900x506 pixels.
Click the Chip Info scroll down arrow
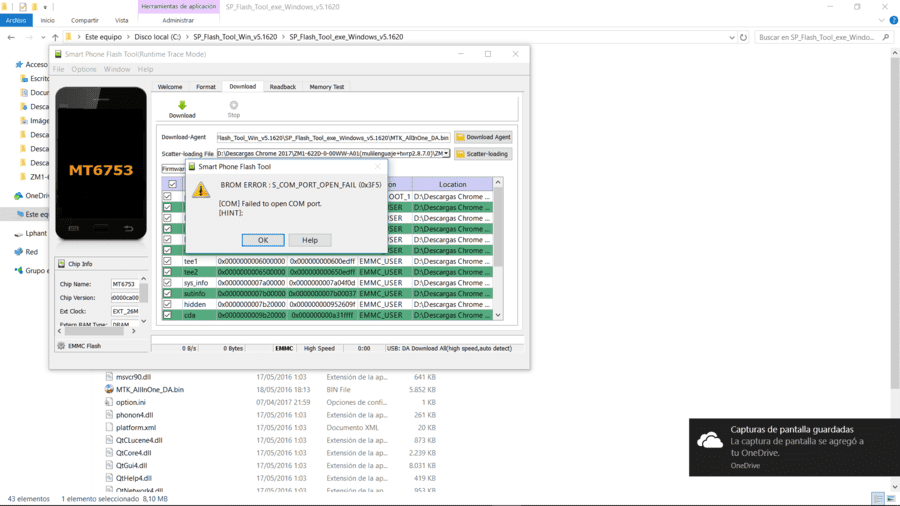pos(143,321)
